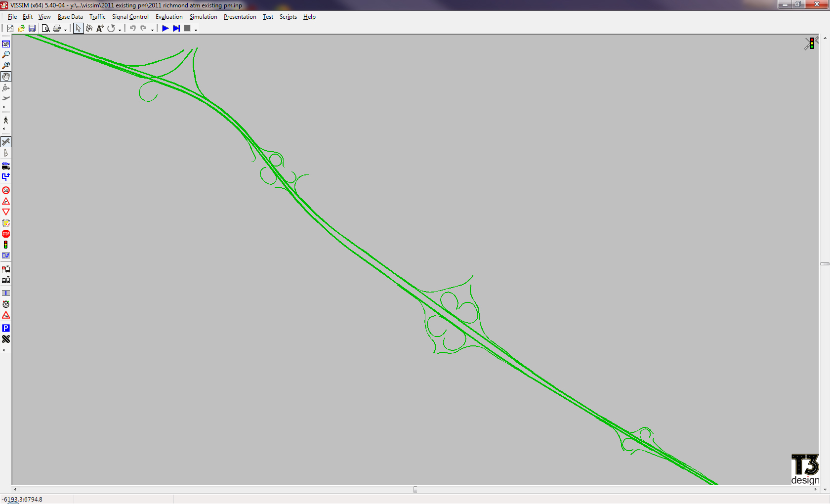Select the detectors tool
Screen dimensions: 830x504
point(6,255)
